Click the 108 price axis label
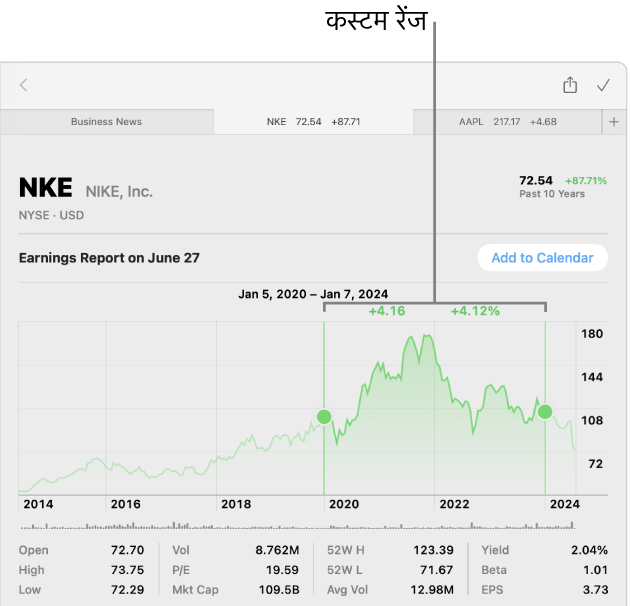 click(592, 421)
